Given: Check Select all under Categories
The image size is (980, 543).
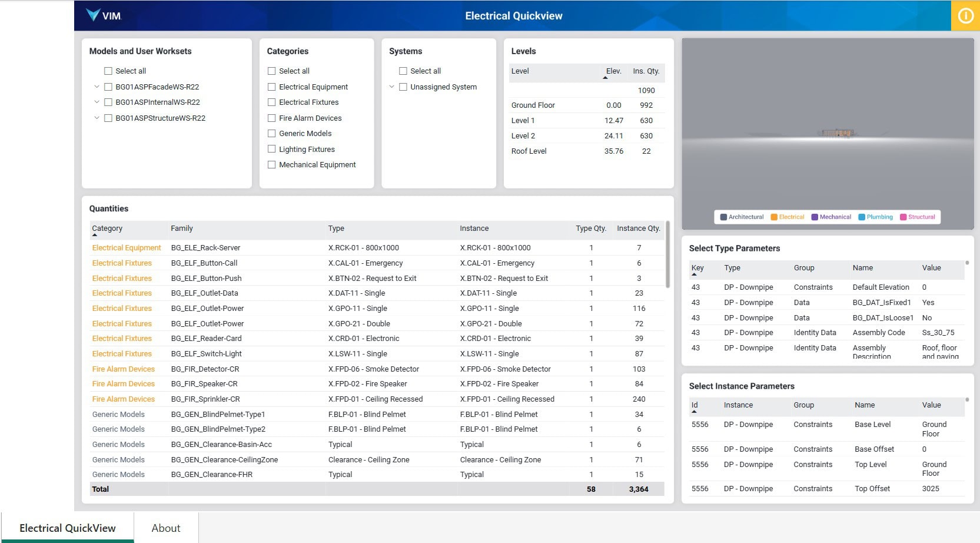Looking at the screenshot, I should pos(272,71).
